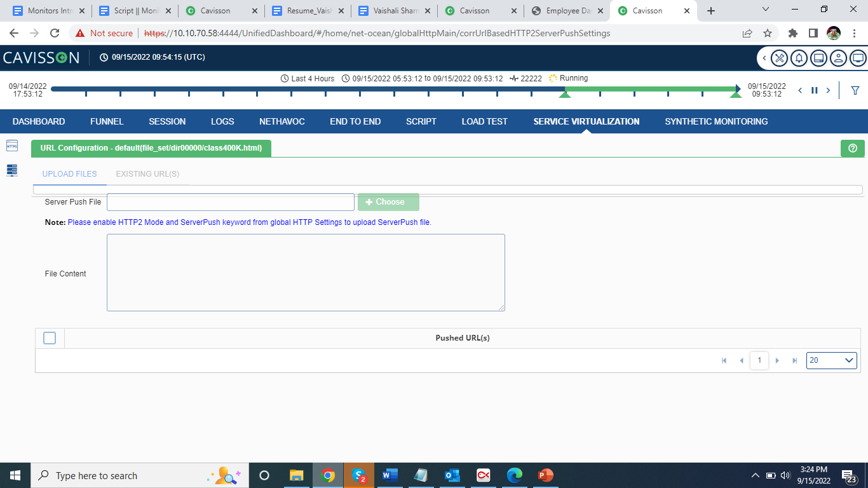Switch to the Vaishali Sharm browser tab

[x=394, y=11]
